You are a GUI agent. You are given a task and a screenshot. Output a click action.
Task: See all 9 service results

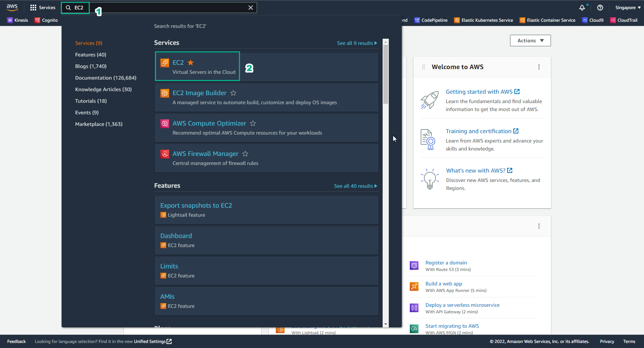coord(357,43)
